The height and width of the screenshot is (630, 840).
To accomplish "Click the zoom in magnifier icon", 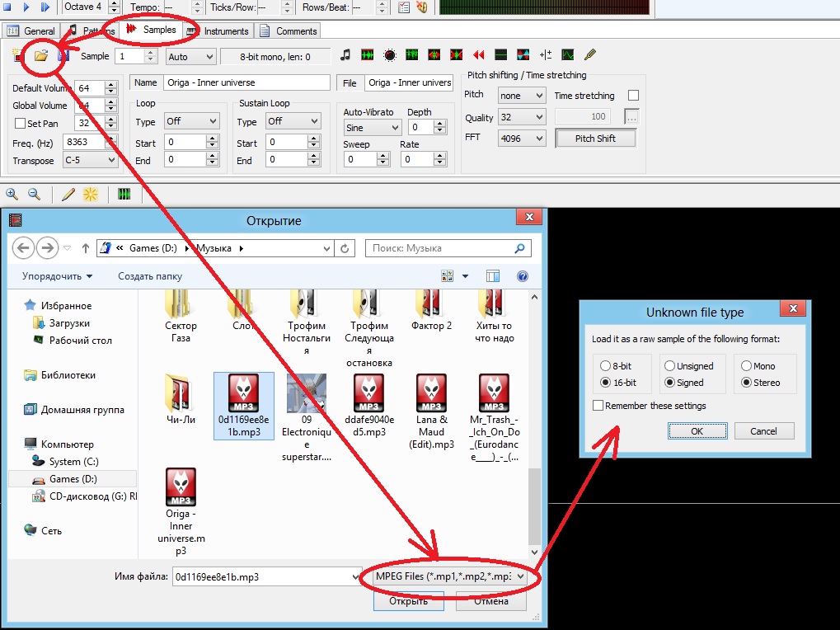I will (x=12, y=194).
